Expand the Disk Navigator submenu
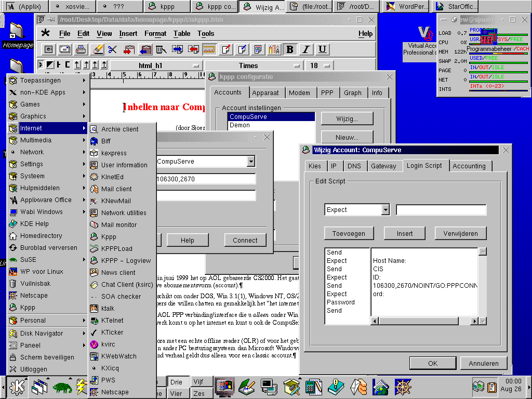The height and width of the screenshot is (399, 532). click(47, 333)
